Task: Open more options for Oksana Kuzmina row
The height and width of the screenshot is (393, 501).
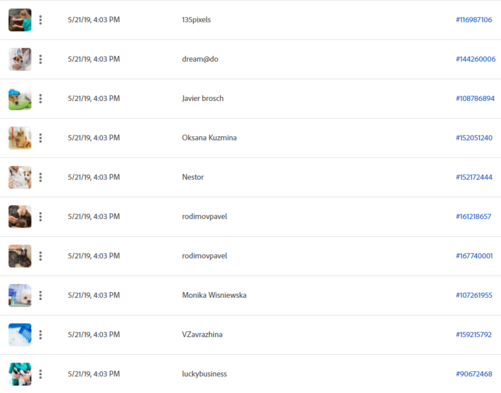Action: (x=40, y=138)
